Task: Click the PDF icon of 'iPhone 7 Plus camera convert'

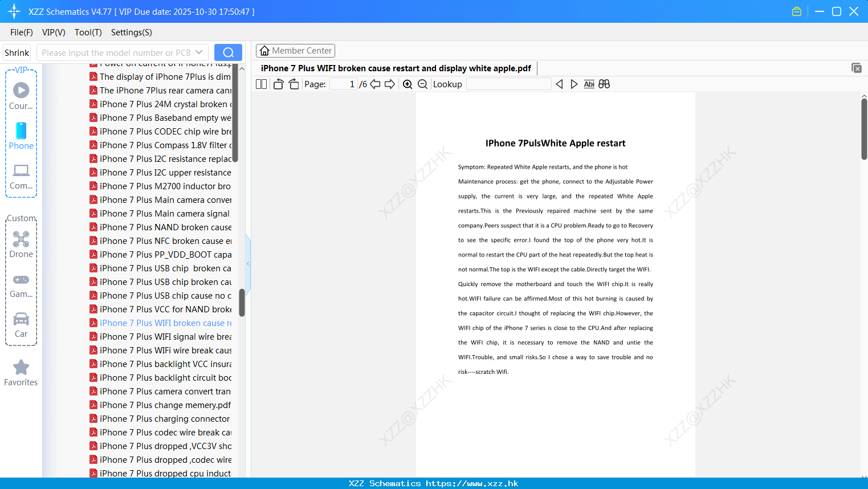Action: [93, 392]
